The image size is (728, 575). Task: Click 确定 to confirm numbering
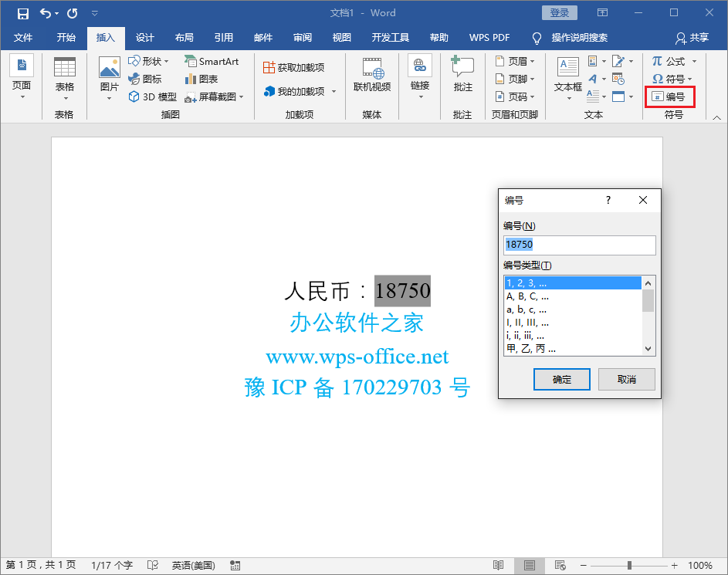coord(562,380)
